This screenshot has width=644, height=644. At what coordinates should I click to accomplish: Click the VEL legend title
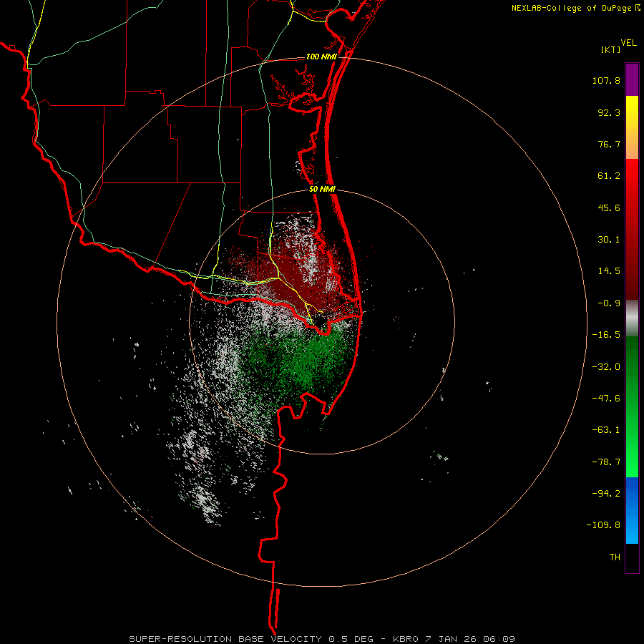click(x=628, y=43)
